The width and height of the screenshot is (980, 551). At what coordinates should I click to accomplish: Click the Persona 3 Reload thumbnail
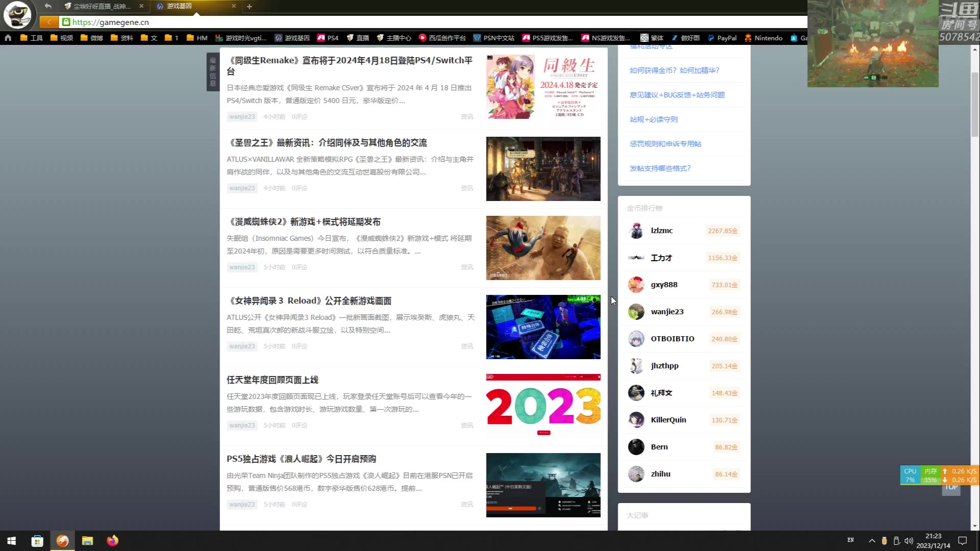[x=543, y=327]
